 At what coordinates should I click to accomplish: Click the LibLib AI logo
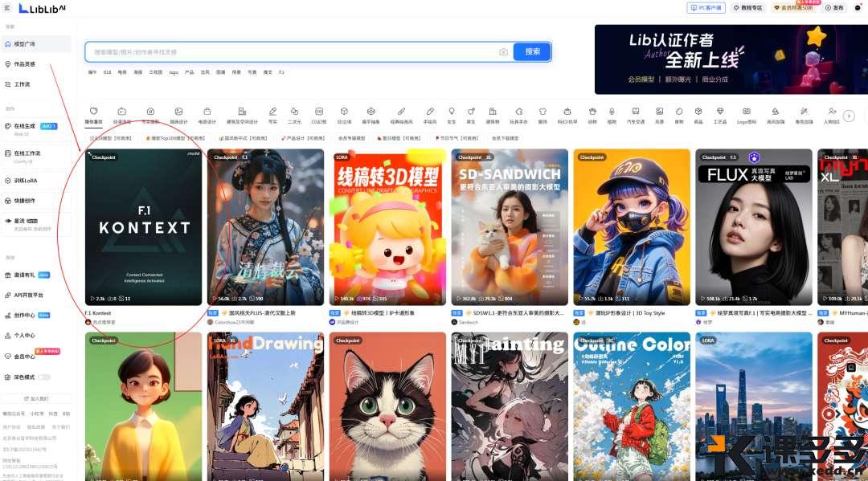[42, 8]
